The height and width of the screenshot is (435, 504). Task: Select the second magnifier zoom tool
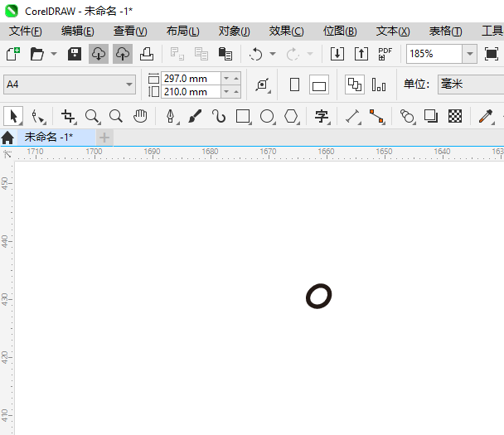(x=116, y=116)
